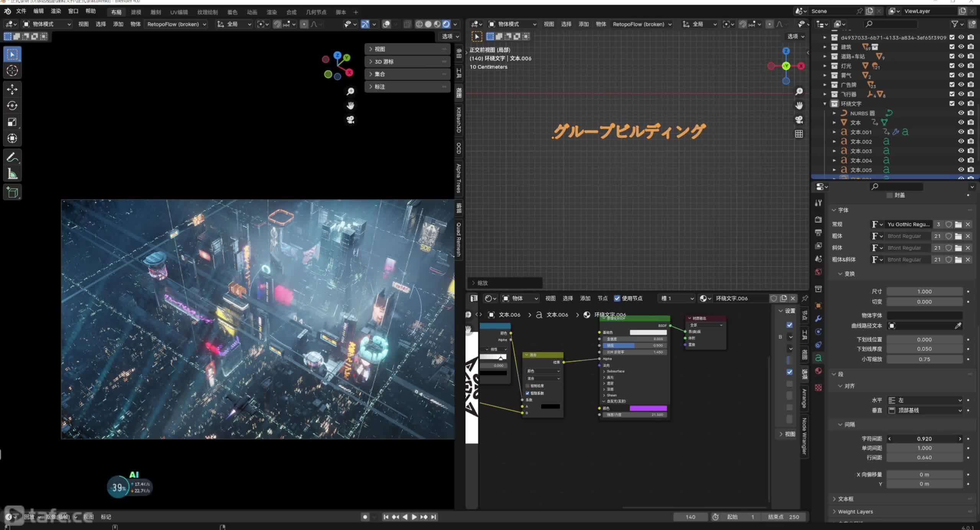980x530 pixels.
Task: Toggle exclude checkbox for 建筑 collection
Action: click(952, 47)
